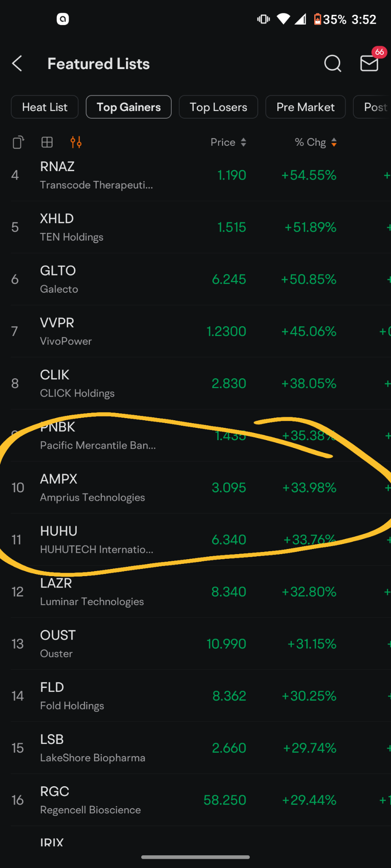Image resolution: width=391 pixels, height=868 pixels.
Task: Toggle % Chg column sort order
Action: click(334, 142)
